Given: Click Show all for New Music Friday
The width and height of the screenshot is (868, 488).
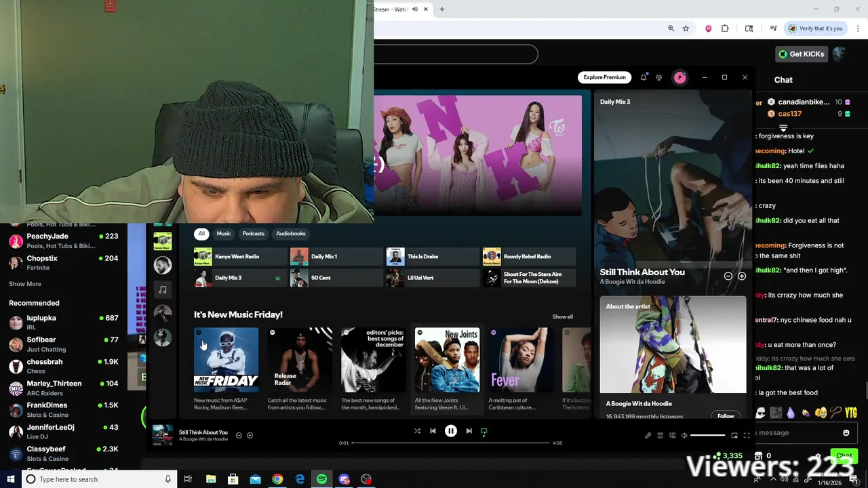Looking at the screenshot, I should pos(562,317).
